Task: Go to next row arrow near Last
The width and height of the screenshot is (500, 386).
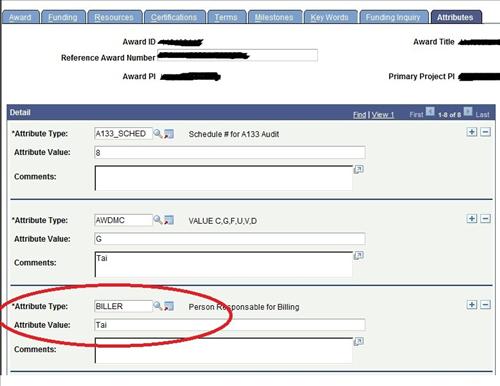Action: [x=468, y=111]
